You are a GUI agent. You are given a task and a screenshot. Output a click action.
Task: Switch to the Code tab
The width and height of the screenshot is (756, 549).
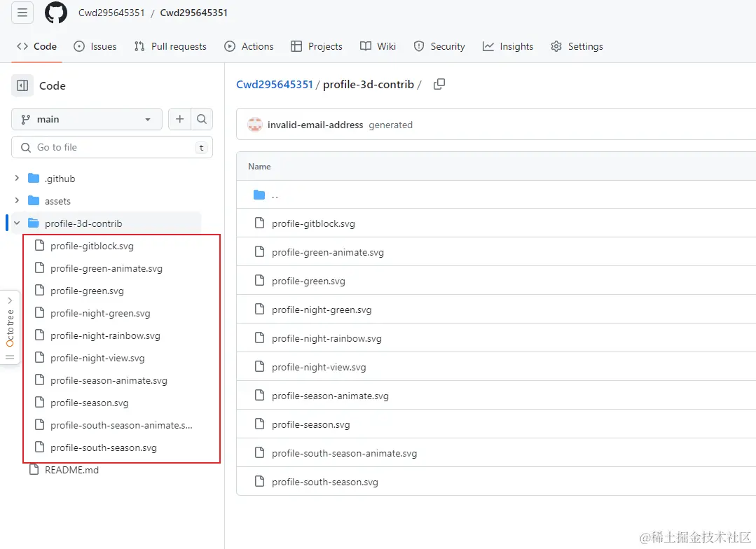pos(36,46)
